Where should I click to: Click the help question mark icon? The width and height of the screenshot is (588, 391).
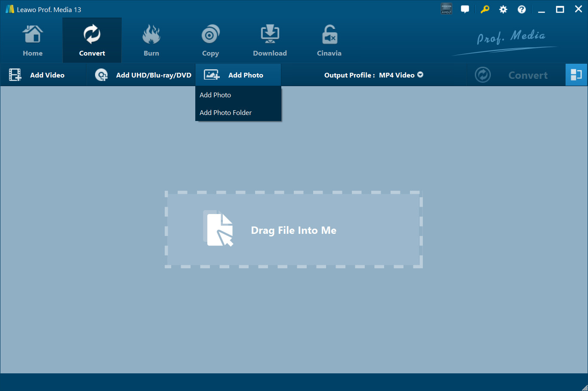pyautogui.click(x=521, y=9)
